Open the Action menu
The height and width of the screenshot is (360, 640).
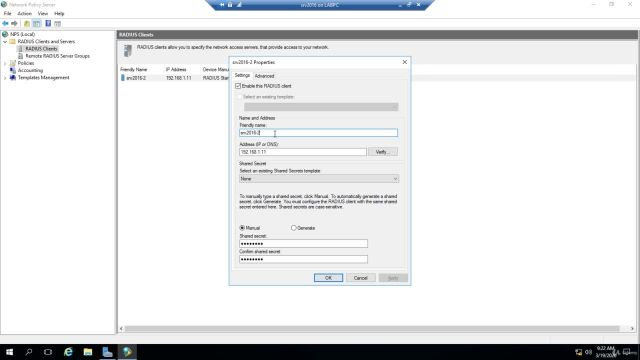tap(24, 13)
